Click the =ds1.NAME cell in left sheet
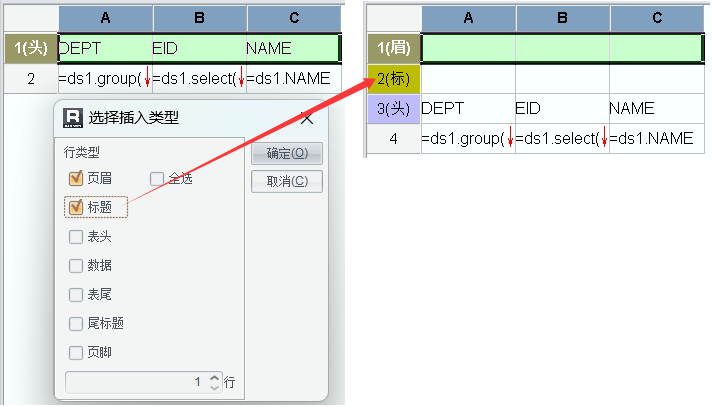 [293, 78]
